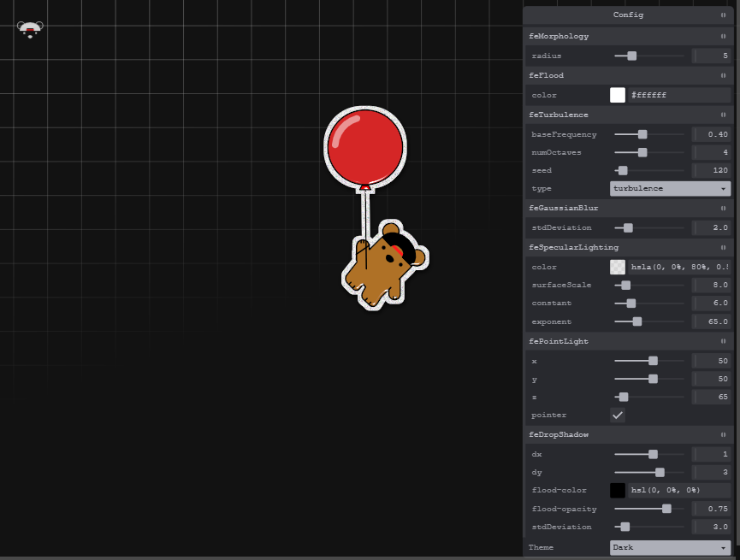Click the flood-opacity value field 0.75
Screen dimensions: 740x560
click(x=711, y=509)
